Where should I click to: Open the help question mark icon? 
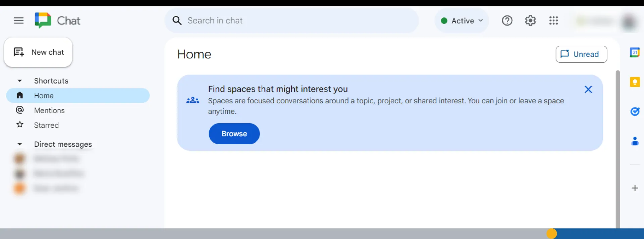[x=507, y=21]
